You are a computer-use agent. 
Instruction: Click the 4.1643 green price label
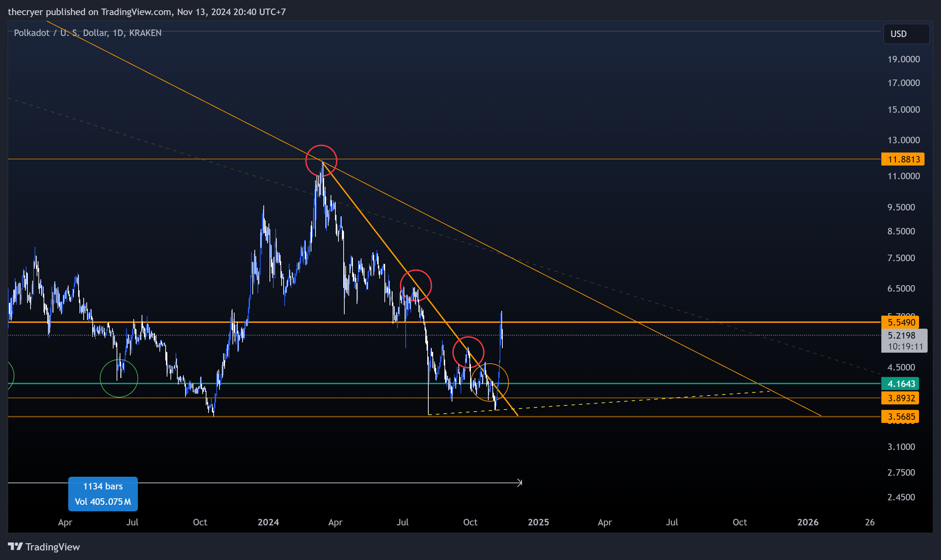pyautogui.click(x=900, y=384)
